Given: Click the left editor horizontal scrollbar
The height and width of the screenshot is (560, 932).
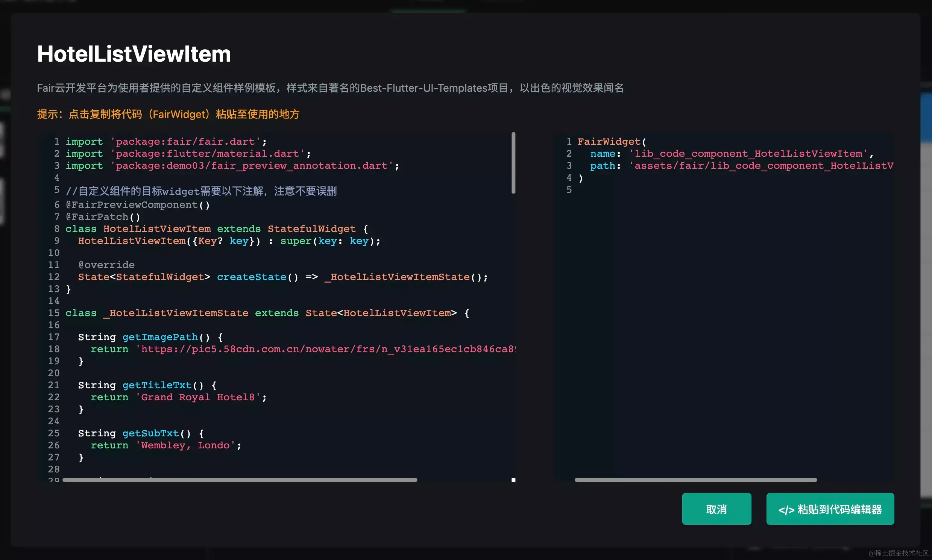Looking at the screenshot, I should [240, 480].
